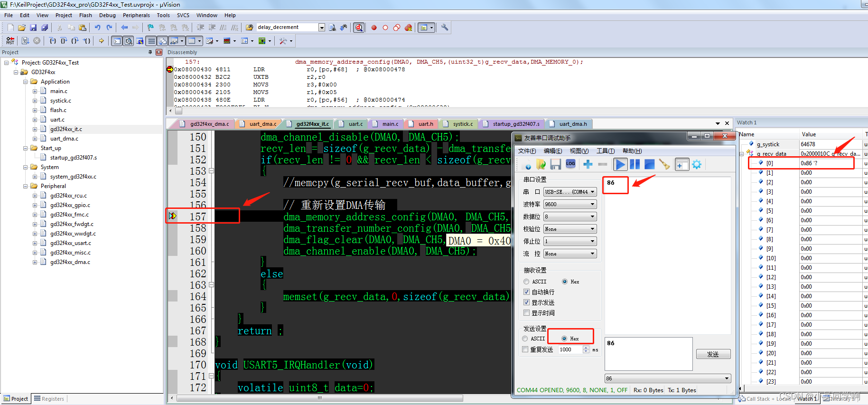Click the g_systick value 64678 in Watch 1
Viewport: 868px width, 405px height.
point(808,144)
